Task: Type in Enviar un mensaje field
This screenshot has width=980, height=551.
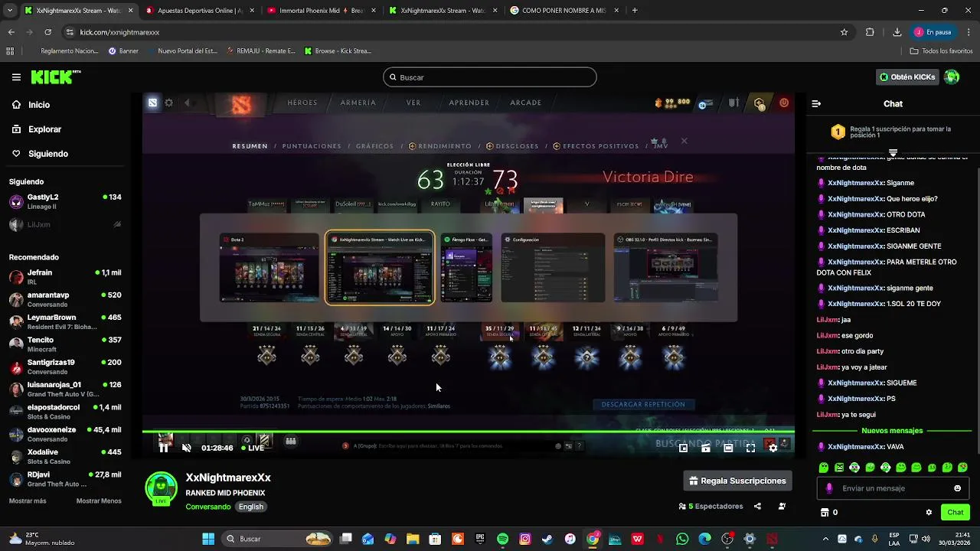Action: 892,488
